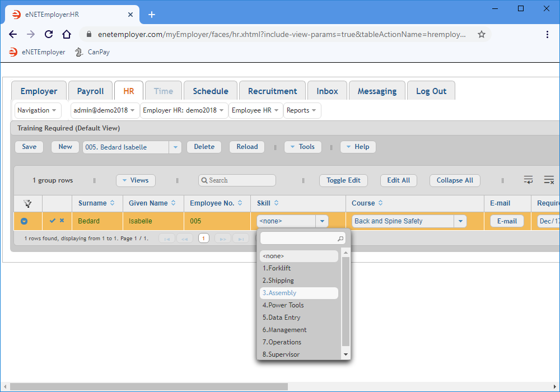Click the browser forward arrow
Image resolution: width=560 pixels, height=392 pixels.
point(31,34)
